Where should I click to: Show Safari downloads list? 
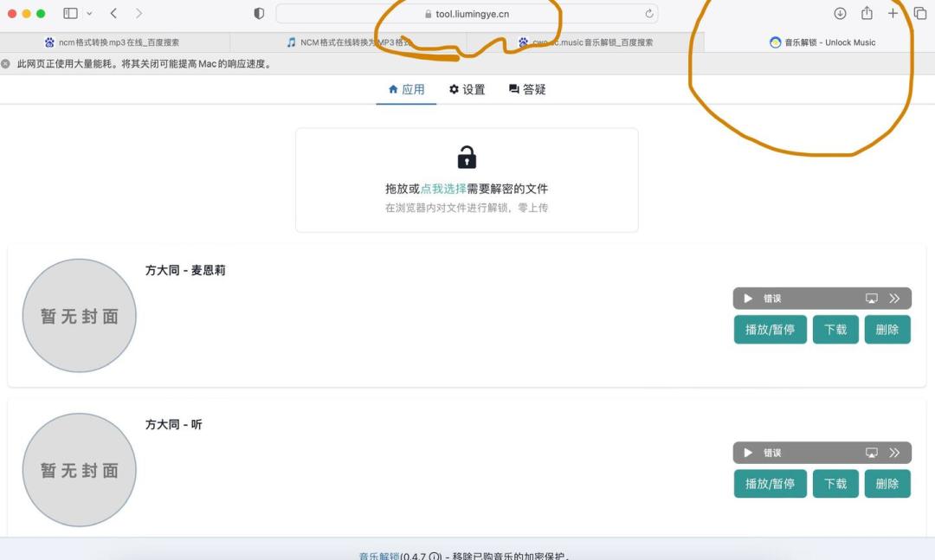(840, 13)
